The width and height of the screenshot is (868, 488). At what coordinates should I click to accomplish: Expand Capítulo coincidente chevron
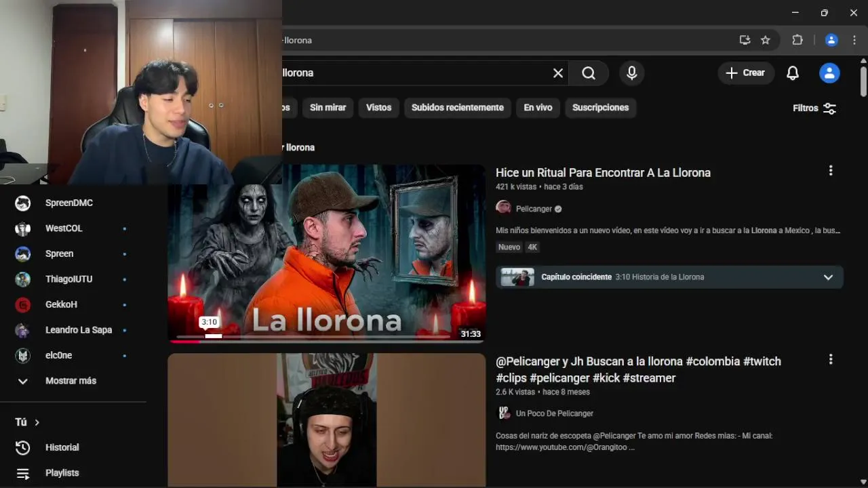point(828,277)
